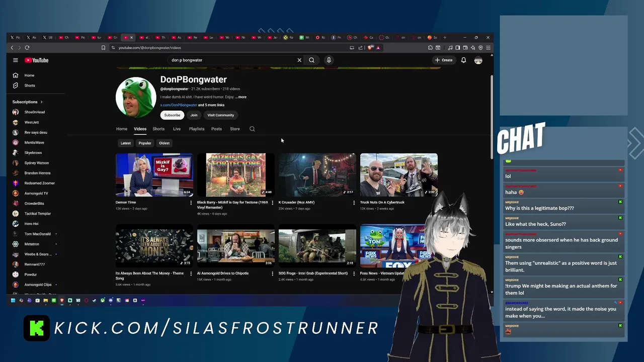The image size is (644, 362).
Task: Open options menu for Black Barry video
Action: [x=272, y=203]
